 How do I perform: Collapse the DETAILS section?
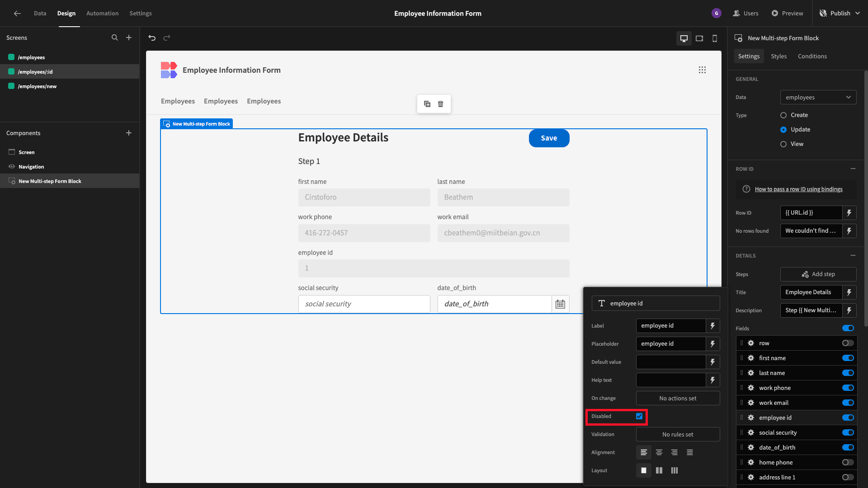coord(853,256)
